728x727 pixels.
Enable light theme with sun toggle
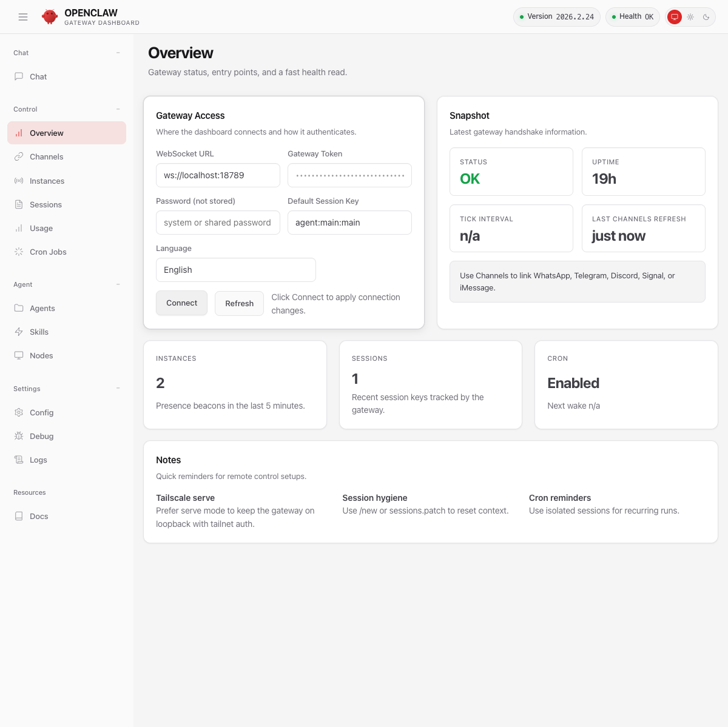690,17
